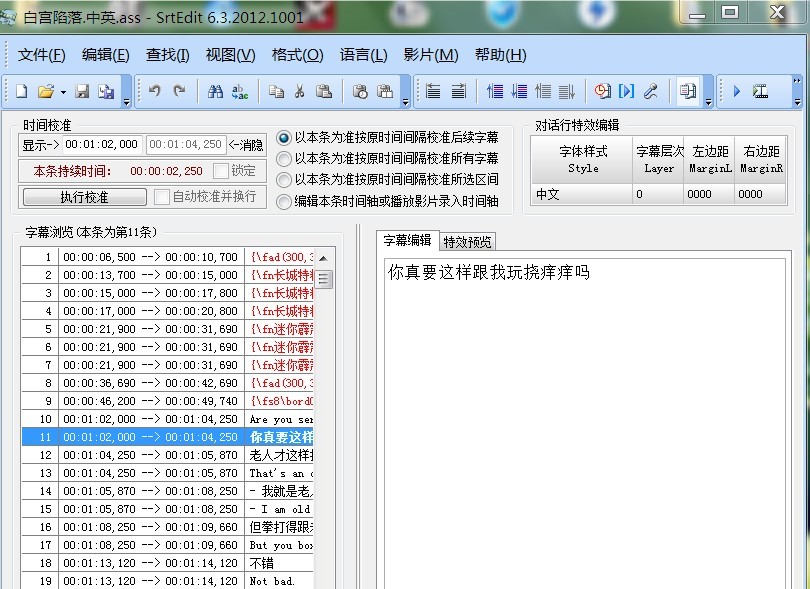Open the 格式(O) menu
Image resolution: width=810 pixels, height=589 pixels.
coord(297,55)
